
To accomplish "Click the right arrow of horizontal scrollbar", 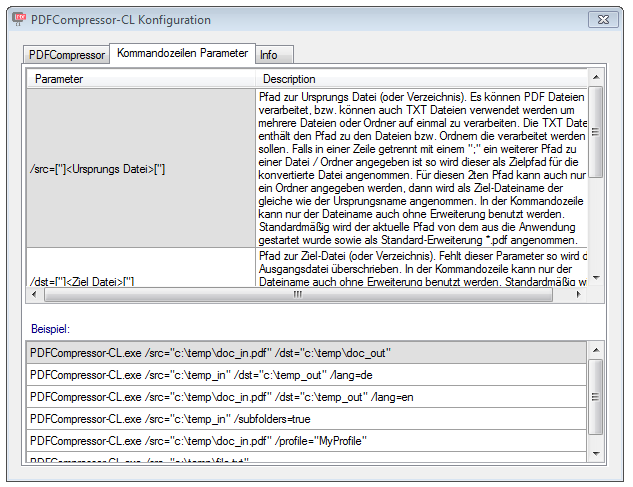I will (x=579, y=294).
